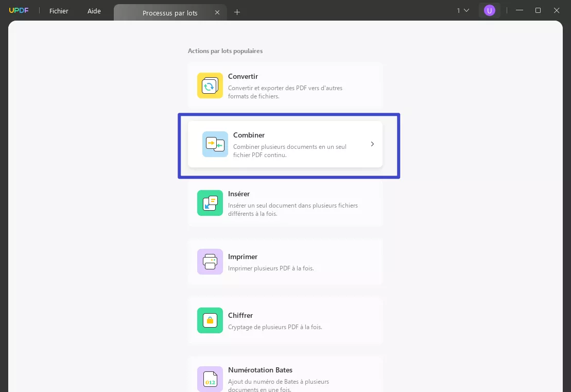Select Imprimer plusieurs PDF à la fois
Viewport: 571px width, 392px height.
tap(271, 268)
